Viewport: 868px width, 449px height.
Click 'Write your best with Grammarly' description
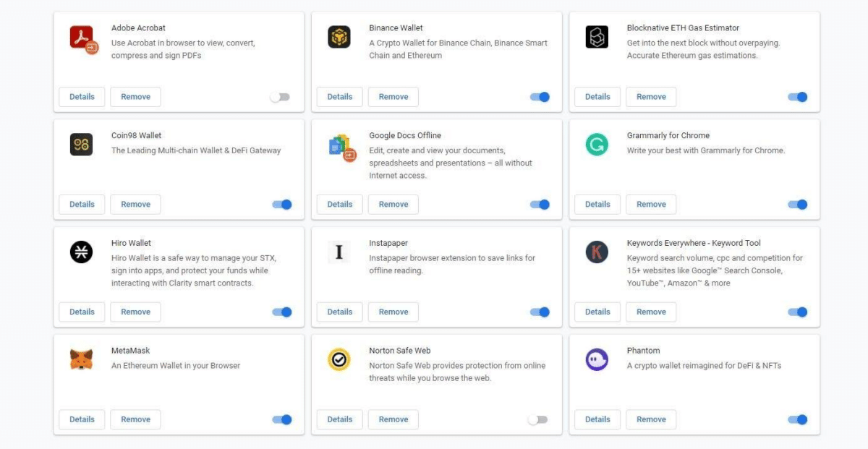tap(706, 150)
